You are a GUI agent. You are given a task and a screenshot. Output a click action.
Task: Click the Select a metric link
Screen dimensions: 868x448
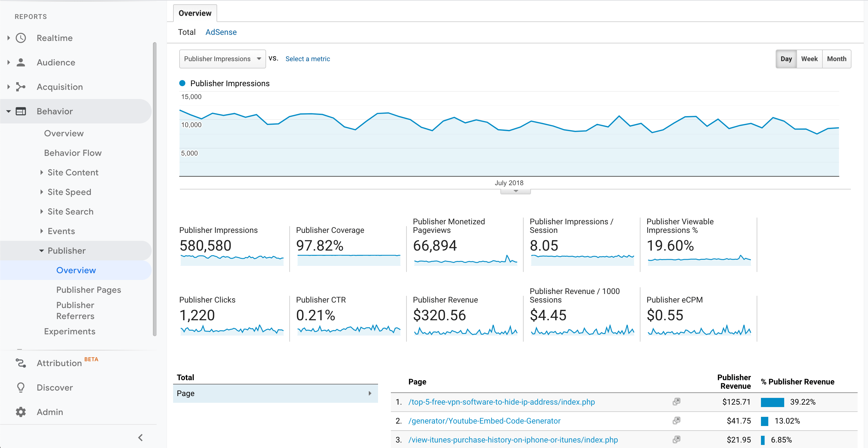(308, 59)
